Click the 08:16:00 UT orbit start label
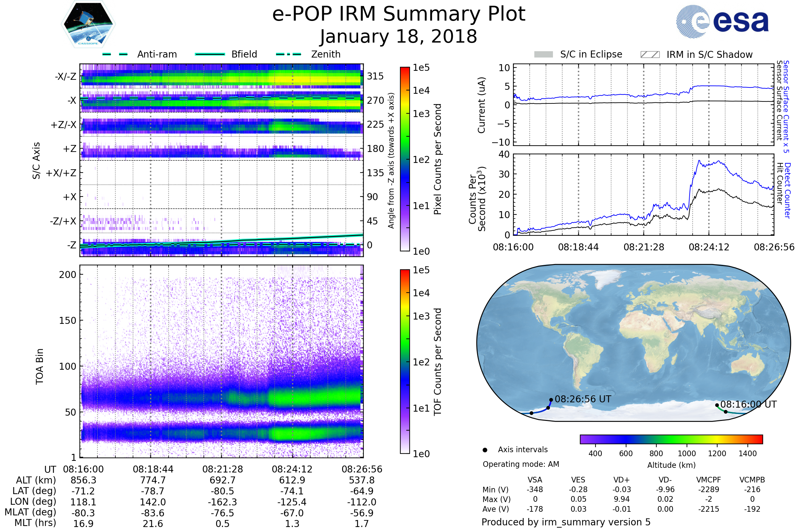This screenshot has height=532, width=798. (x=748, y=404)
